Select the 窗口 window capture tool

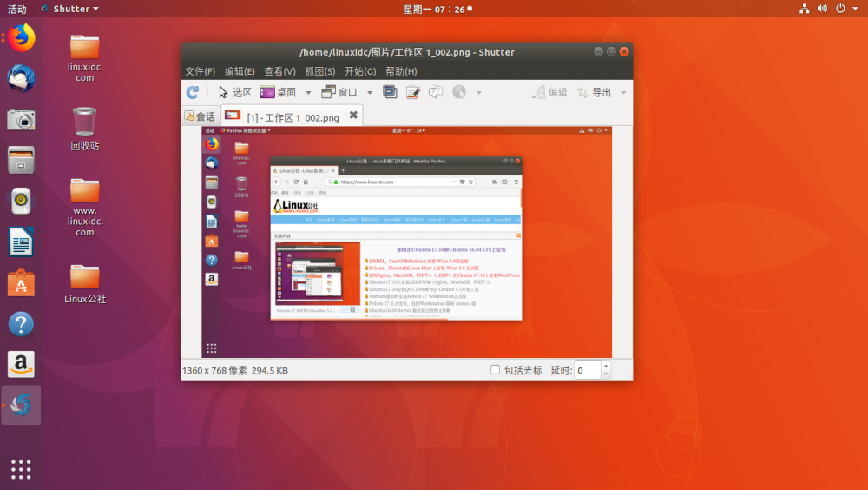(339, 92)
